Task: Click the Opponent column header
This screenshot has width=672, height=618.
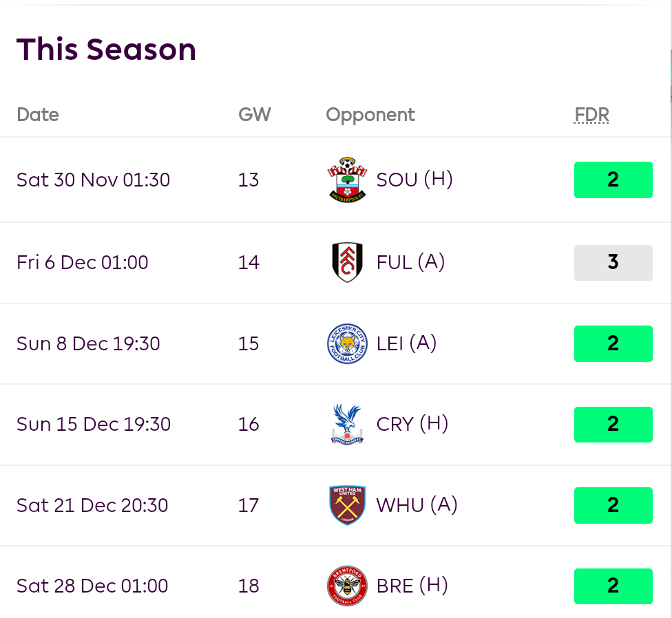Action: pyautogui.click(x=370, y=114)
